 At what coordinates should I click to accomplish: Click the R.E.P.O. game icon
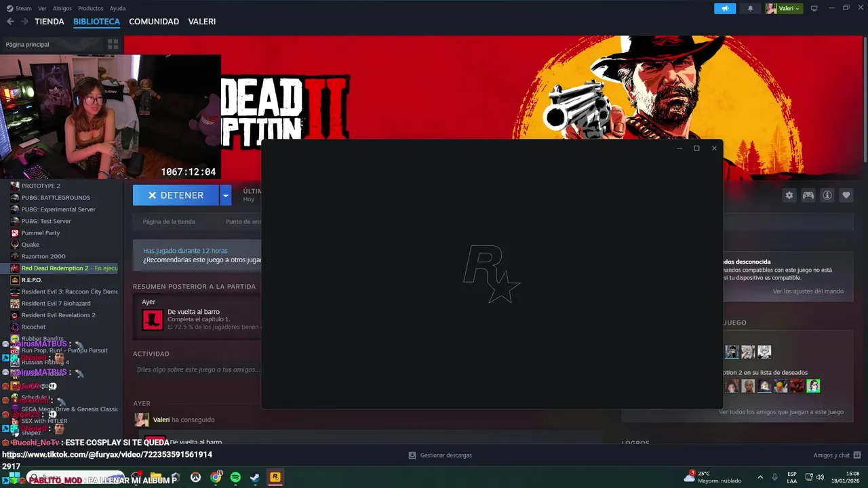(x=15, y=280)
